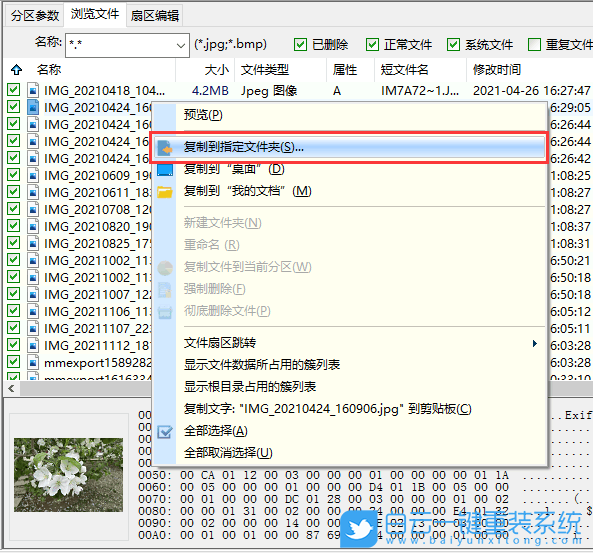The image size is (593, 553).
Task: Uncheck the checkbox for mmexport1589282
Action: tap(14, 362)
